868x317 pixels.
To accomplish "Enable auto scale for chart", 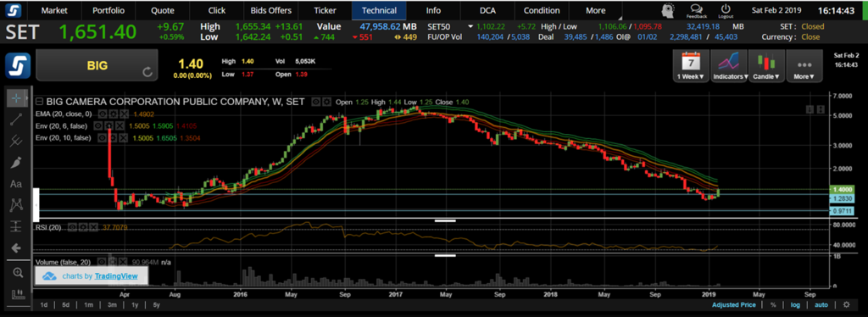I will click(821, 305).
